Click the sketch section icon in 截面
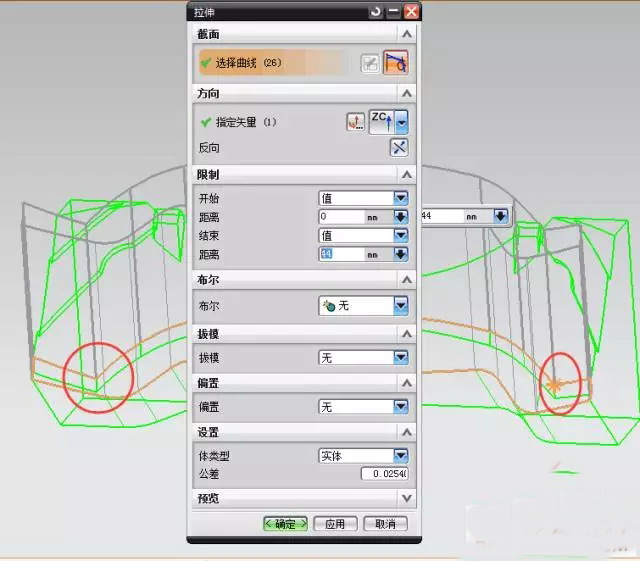The image size is (640, 561). 370,63
